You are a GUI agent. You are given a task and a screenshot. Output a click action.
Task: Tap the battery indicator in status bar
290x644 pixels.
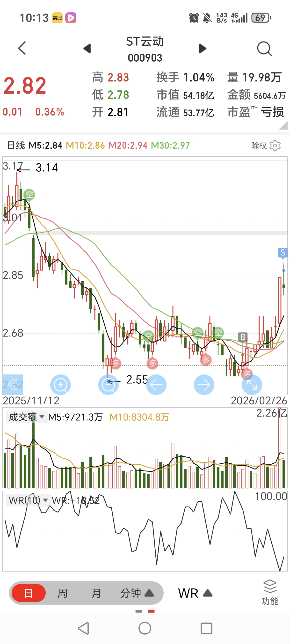261,18
